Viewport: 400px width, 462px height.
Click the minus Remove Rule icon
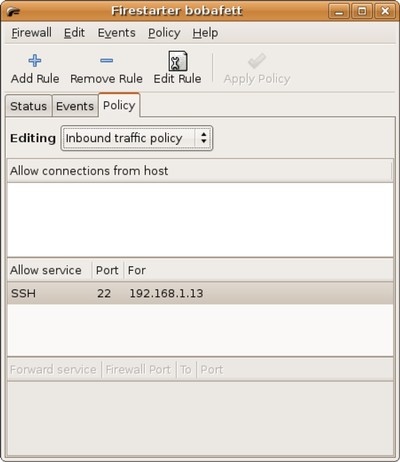tap(106, 60)
